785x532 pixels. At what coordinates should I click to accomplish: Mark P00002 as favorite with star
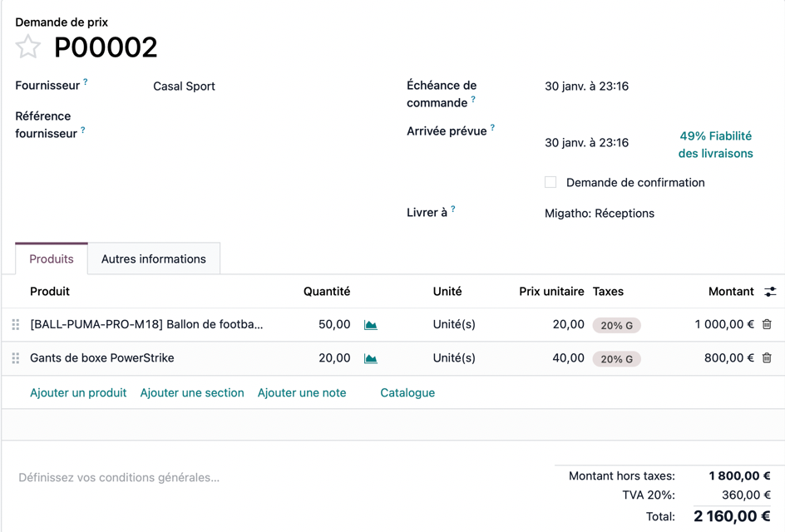28,47
